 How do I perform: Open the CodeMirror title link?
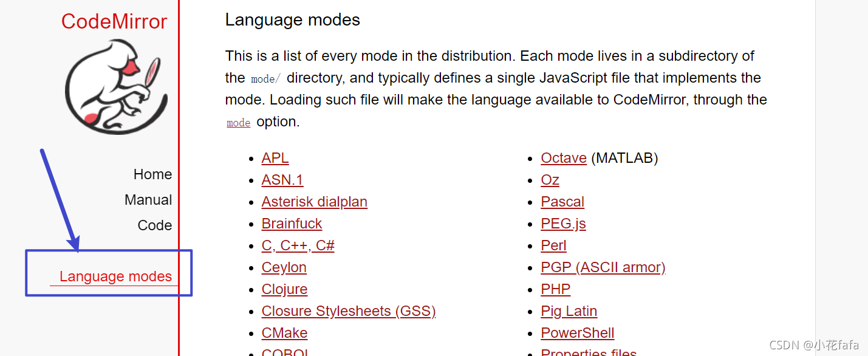point(114,21)
